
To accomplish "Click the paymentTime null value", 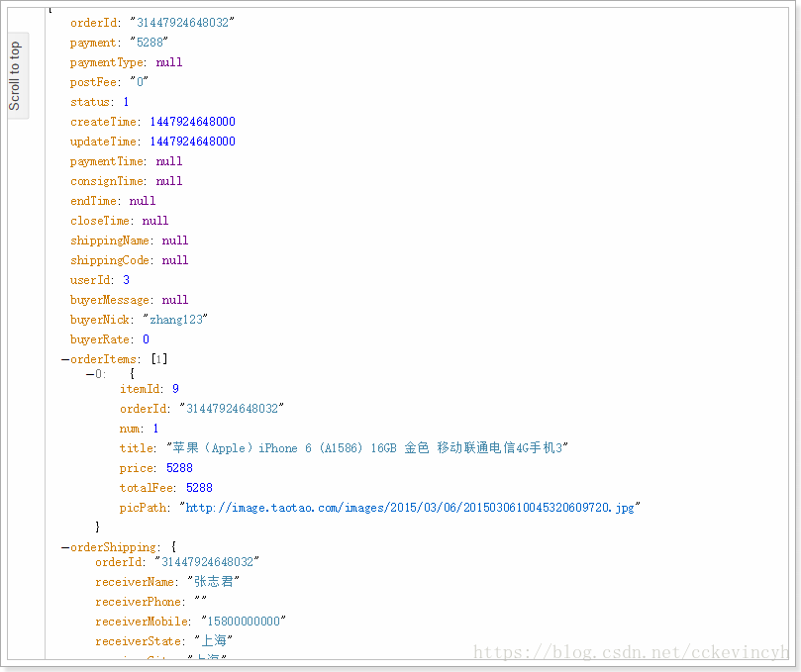I will coord(169,161).
